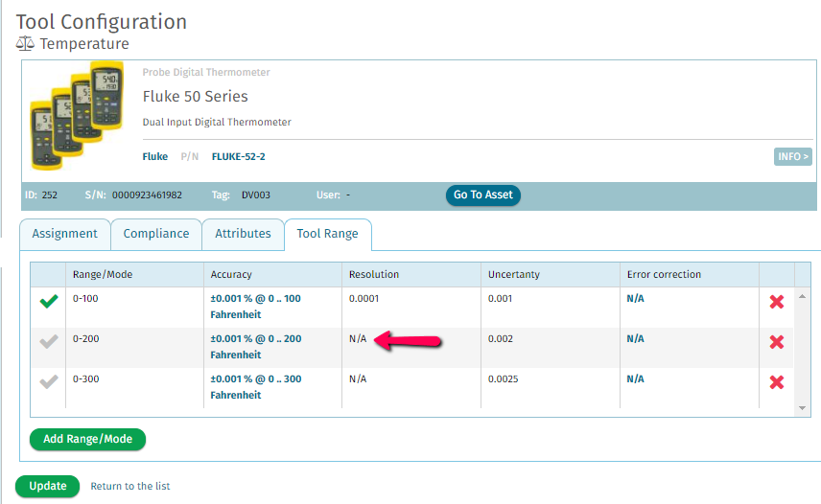
Task: Click uncertainty value 0.0025
Action: point(504,379)
